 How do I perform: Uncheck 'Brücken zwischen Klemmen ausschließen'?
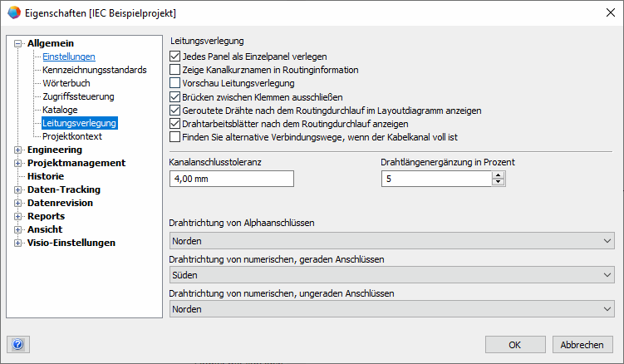(174, 96)
